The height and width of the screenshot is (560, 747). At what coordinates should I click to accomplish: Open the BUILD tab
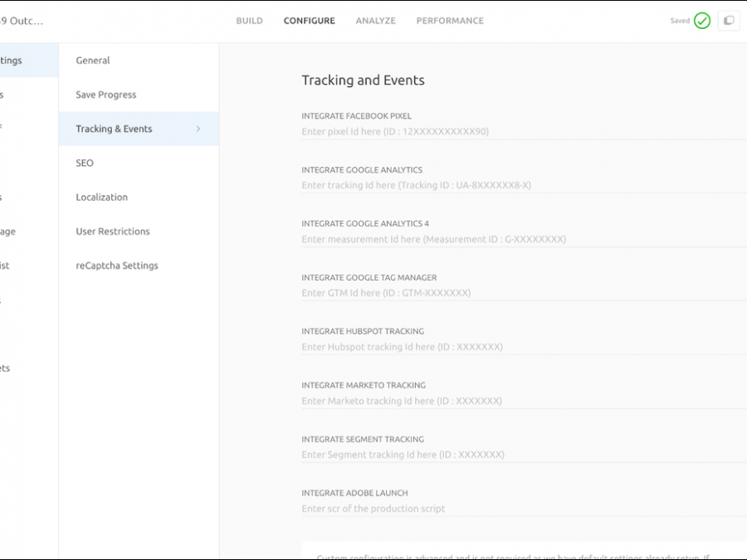249,21
